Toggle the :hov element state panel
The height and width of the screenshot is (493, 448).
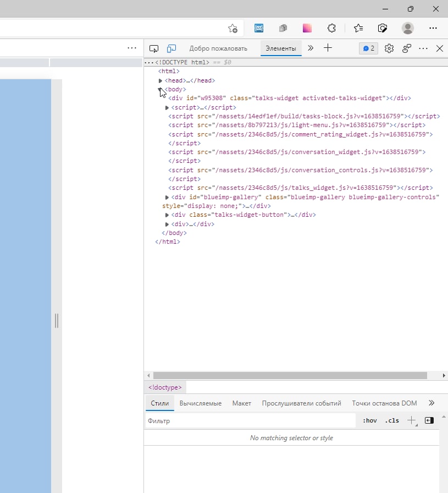coord(370,421)
